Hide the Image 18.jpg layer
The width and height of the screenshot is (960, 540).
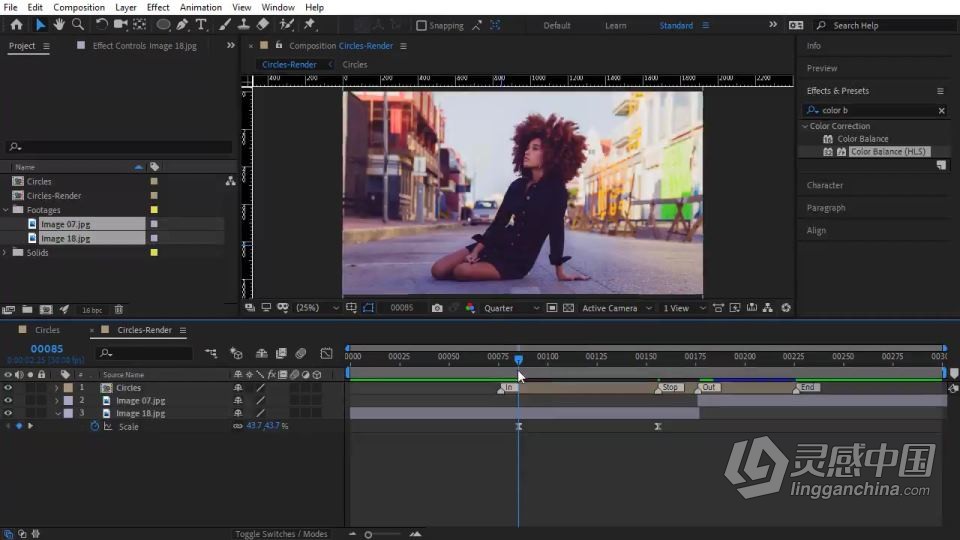coord(8,413)
